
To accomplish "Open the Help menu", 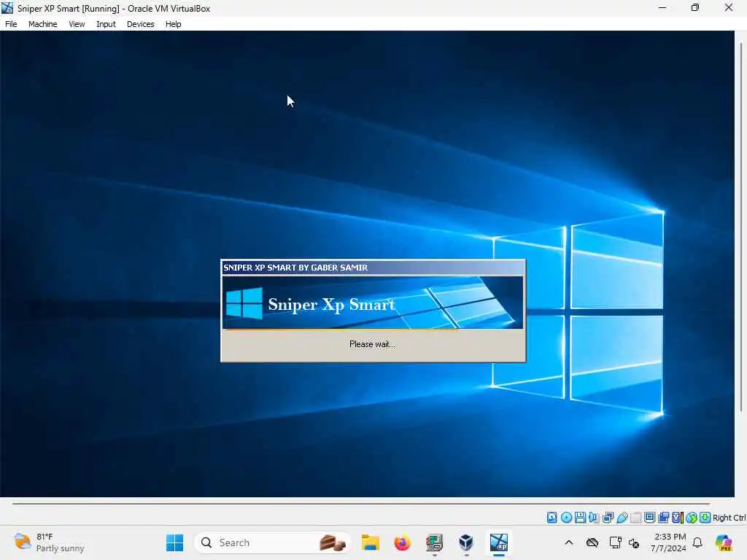I will pyautogui.click(x=173, y=24).
